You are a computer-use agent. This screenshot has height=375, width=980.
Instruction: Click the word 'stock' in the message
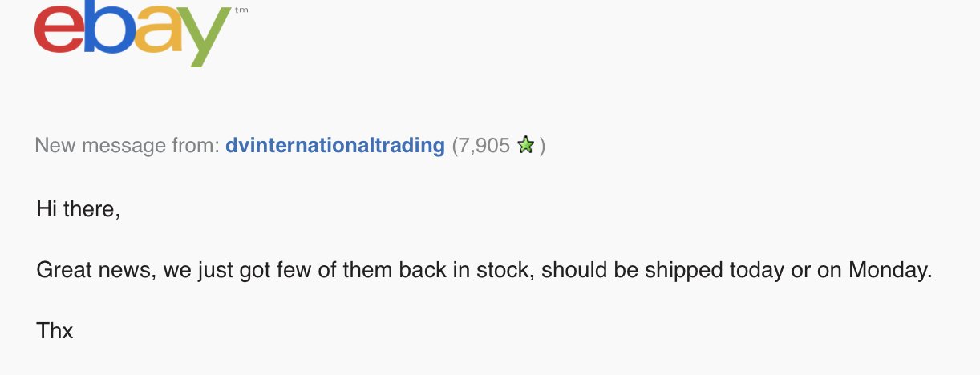click(504, 270)
